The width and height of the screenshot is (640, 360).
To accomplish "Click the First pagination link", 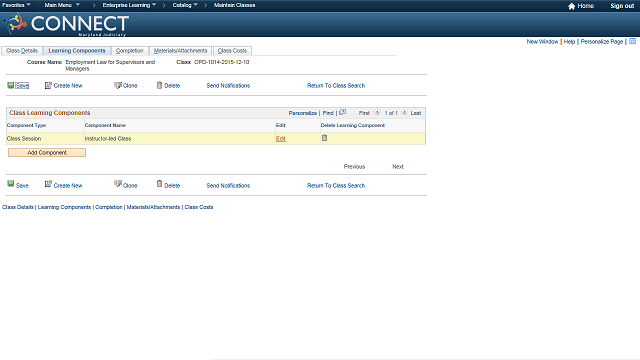I will tap(364, 113).
